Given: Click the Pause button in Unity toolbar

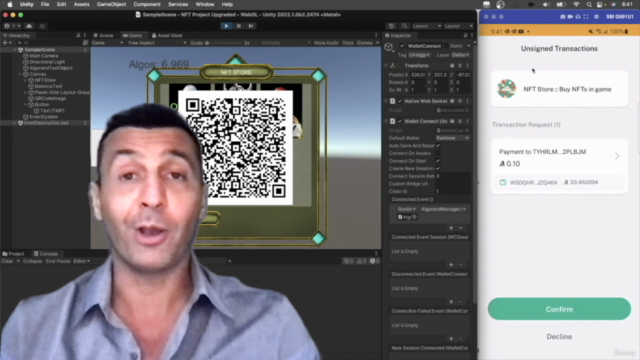Looking at the screenshot, I should point(239,26).
